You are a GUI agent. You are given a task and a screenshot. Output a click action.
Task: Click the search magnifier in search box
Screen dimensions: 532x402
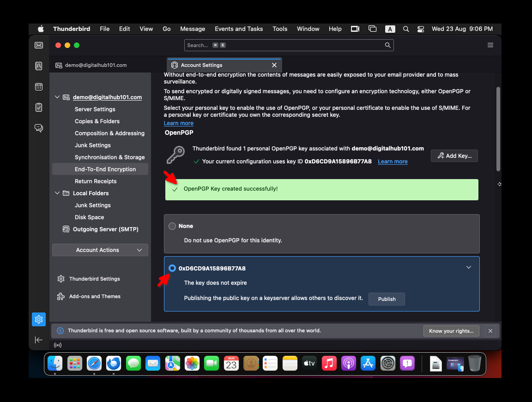point(387,45)
